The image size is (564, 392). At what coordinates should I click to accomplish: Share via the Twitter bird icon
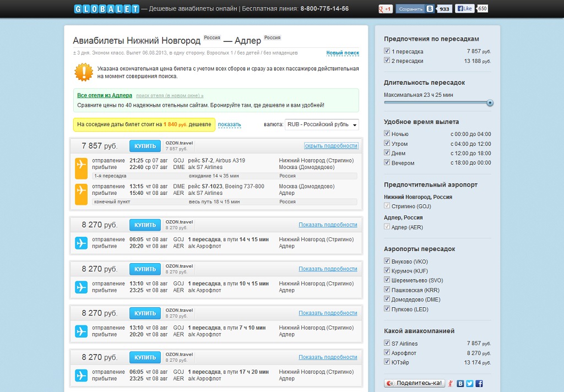click(469, 383)
